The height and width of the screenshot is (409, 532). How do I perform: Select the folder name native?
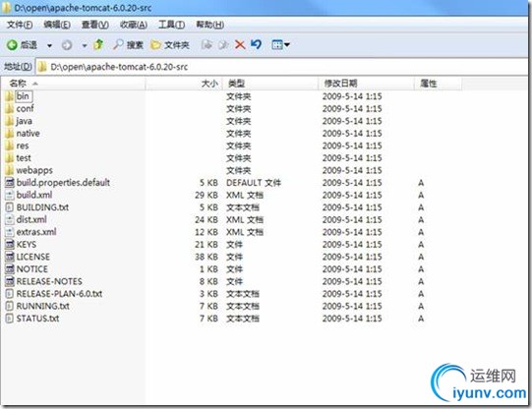click(28, 134)
